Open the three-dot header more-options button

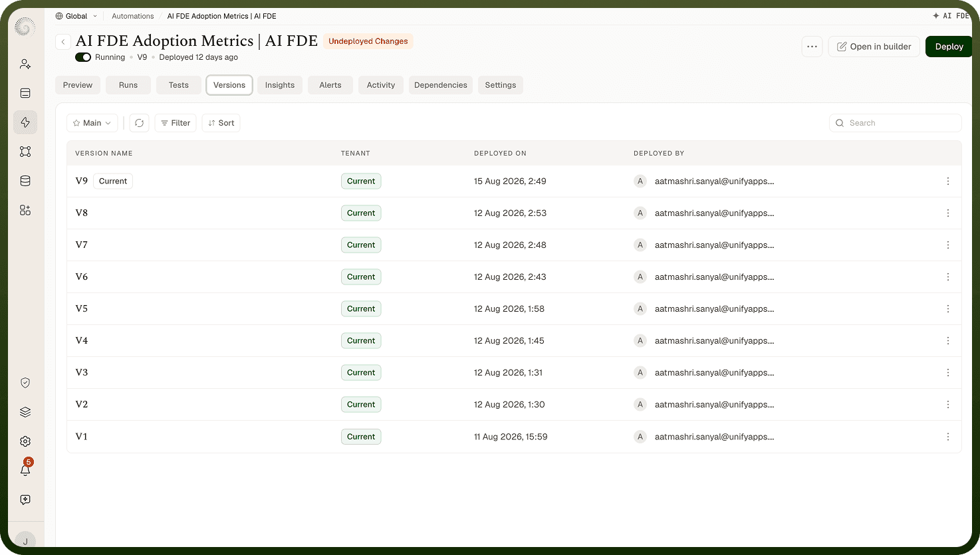812,47
